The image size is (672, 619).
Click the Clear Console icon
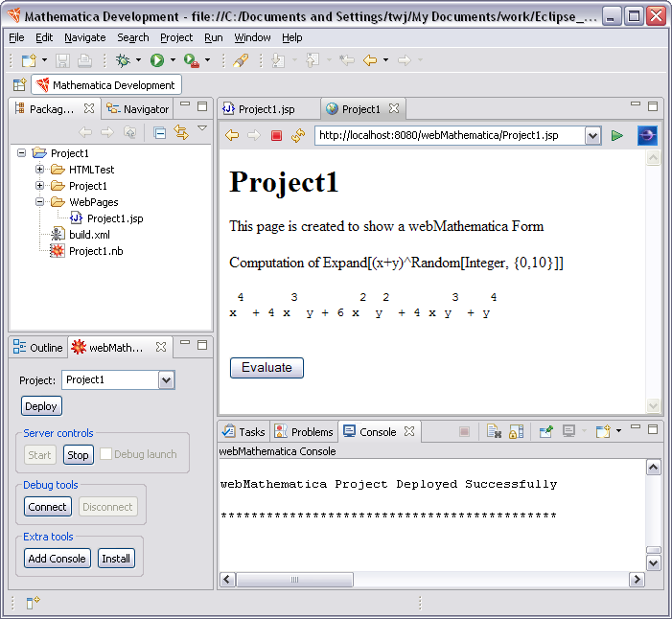pyautogui.click(x=494, y=431)
